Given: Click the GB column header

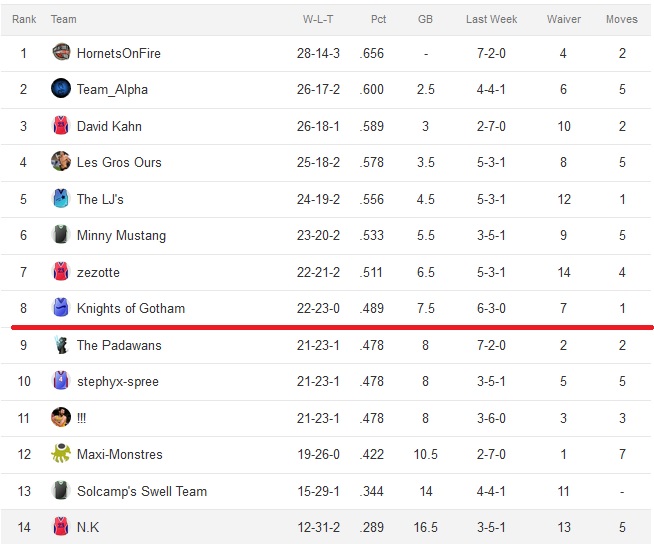Looking at the screenshot, I should (425, 19).
